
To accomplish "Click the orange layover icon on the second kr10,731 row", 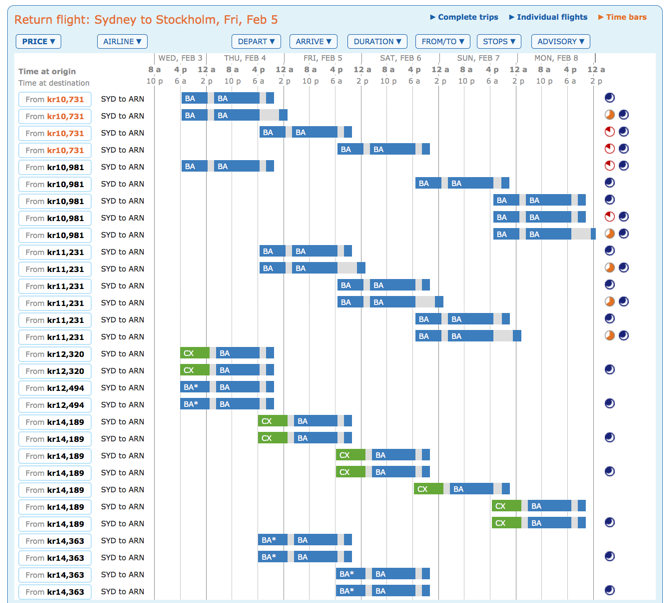I will click(x=610, y=115).
